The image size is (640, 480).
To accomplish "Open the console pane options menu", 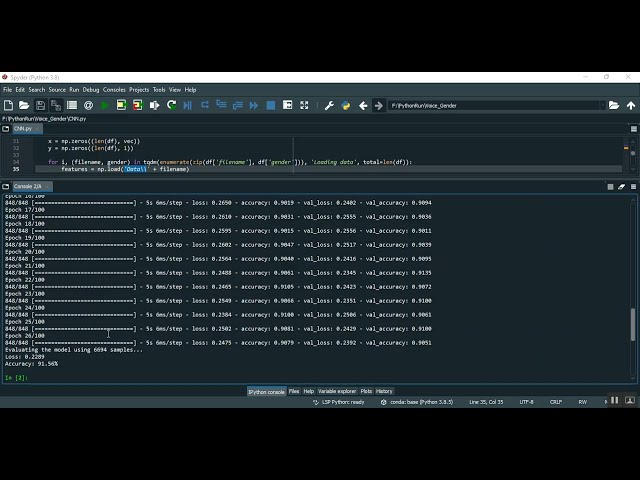I will coord(633,187).
